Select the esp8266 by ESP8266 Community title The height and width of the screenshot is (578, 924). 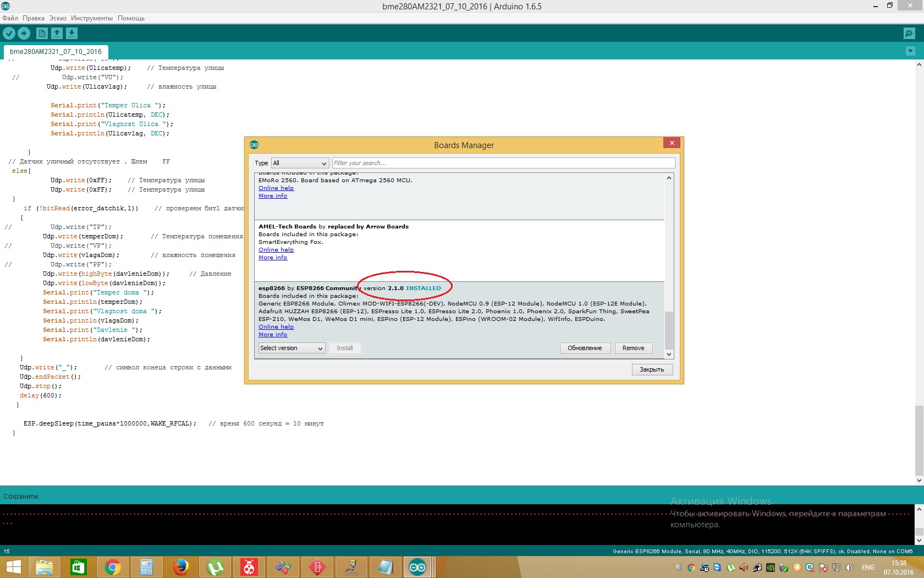pos(309,288)
